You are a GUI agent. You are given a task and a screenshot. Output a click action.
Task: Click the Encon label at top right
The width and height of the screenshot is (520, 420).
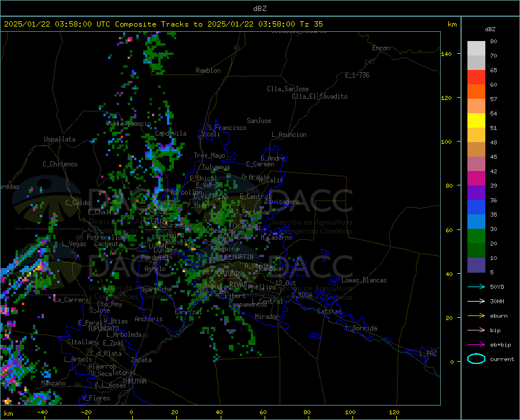[x=381, y=48]
